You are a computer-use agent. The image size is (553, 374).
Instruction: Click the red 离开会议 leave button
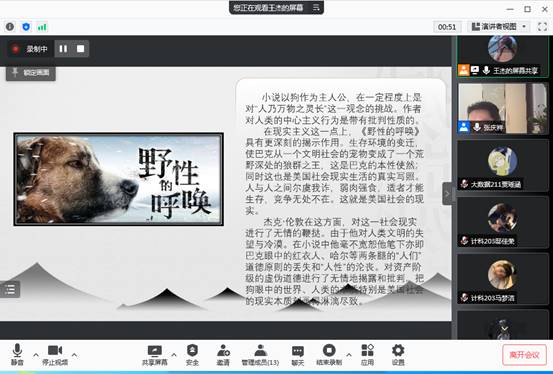(x=524, y=355)
